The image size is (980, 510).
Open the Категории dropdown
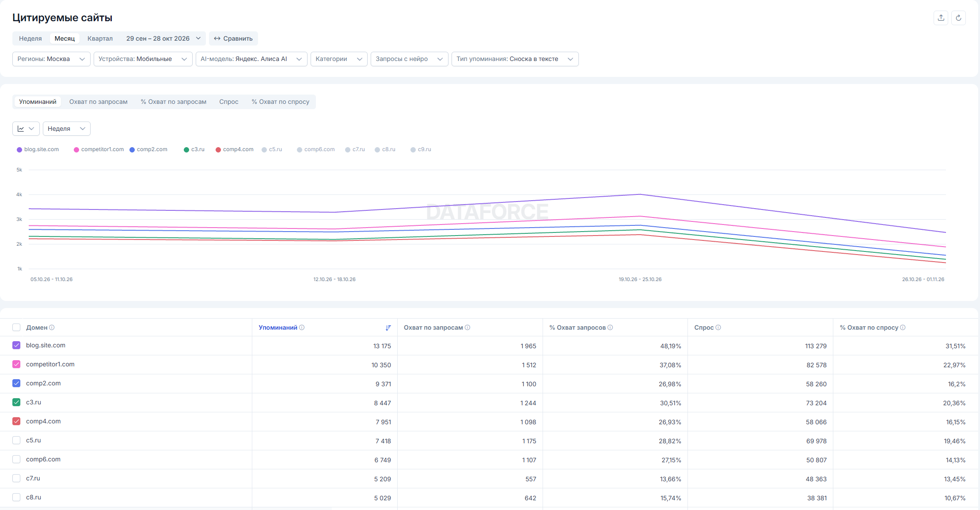[x=339, y=59]
